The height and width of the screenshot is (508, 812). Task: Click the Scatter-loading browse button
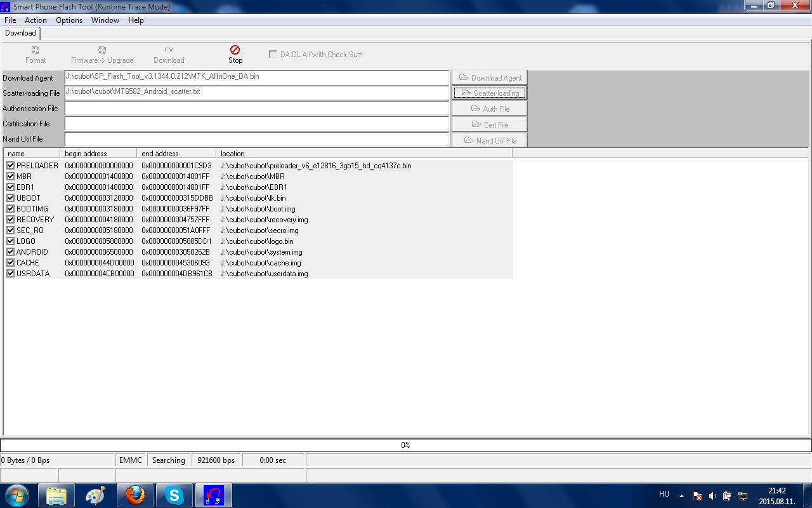tap(489, 93)
